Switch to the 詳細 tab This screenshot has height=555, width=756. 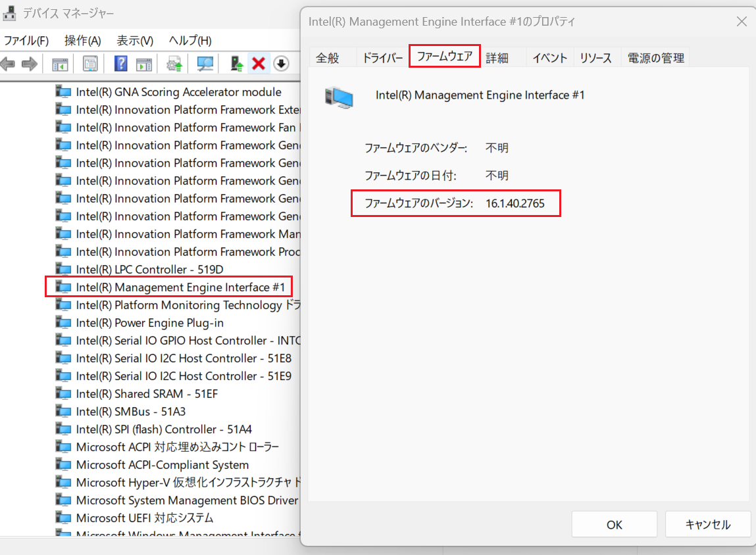[x=497, y=58]
